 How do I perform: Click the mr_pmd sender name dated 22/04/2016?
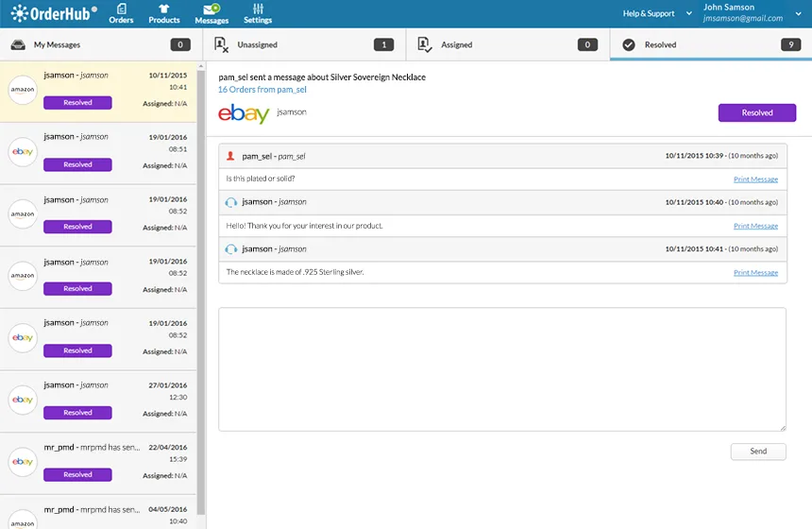point(59,447)
